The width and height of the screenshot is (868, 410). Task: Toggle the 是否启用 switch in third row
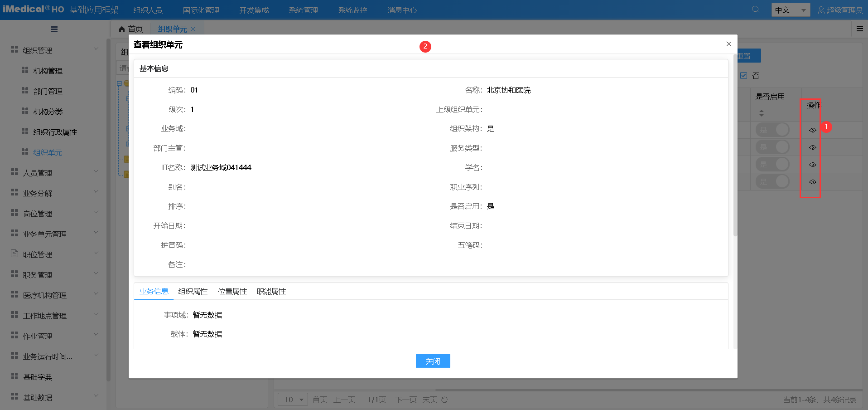pyautogui.click(x=772, y=164)
